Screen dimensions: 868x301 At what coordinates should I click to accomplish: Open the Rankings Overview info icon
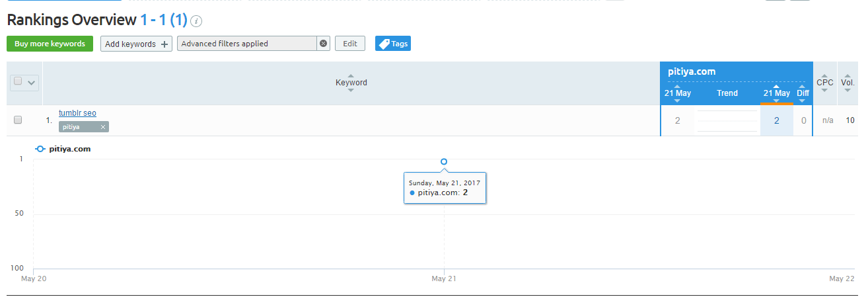coord(196,21)
